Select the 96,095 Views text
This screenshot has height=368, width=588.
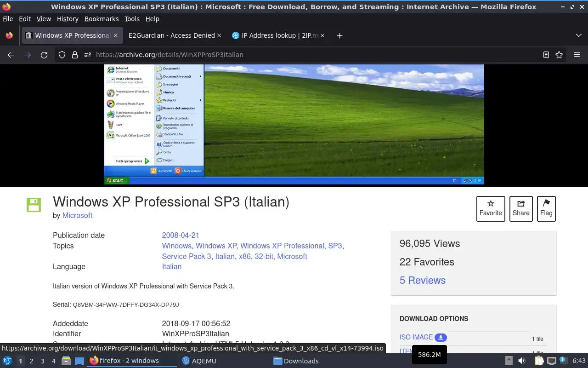430,243
